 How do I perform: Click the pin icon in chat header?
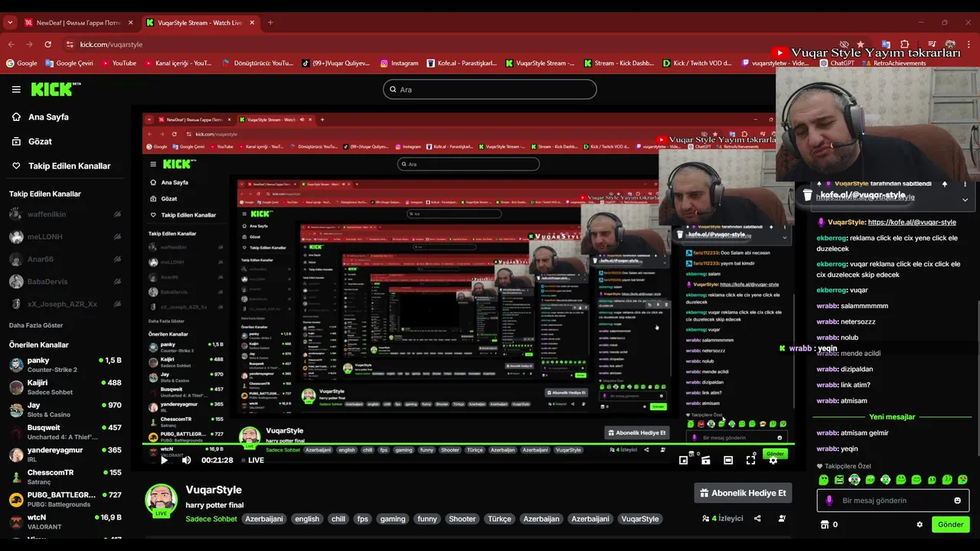coord(945,184)
